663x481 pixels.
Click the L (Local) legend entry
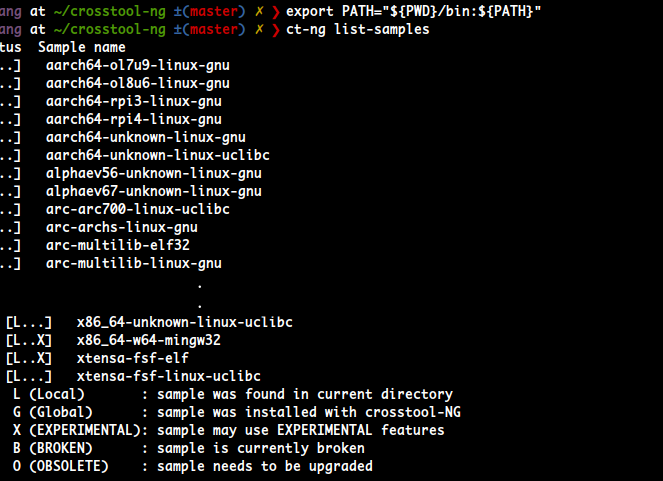click(48, 394)
